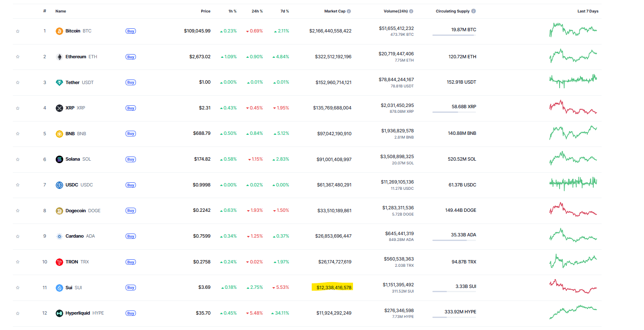644x330 pixels.
Task: Toggle watchlist star for XRP
Action: (x=18, y=108)
